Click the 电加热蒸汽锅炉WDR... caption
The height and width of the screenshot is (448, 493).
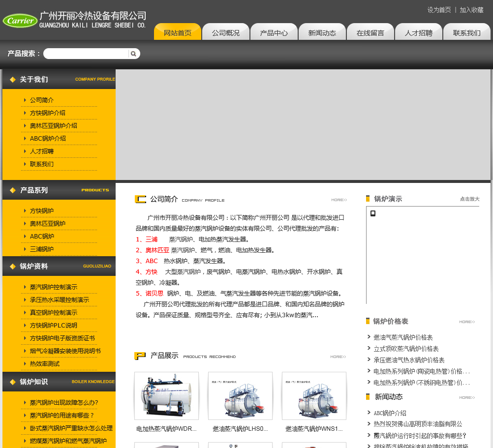166,429
